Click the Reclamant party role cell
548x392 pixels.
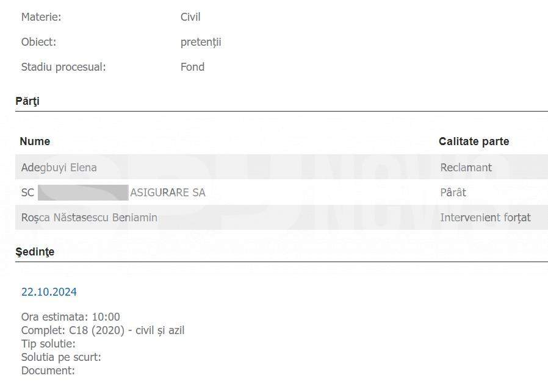pyautogui.click(x=466, y=168)
